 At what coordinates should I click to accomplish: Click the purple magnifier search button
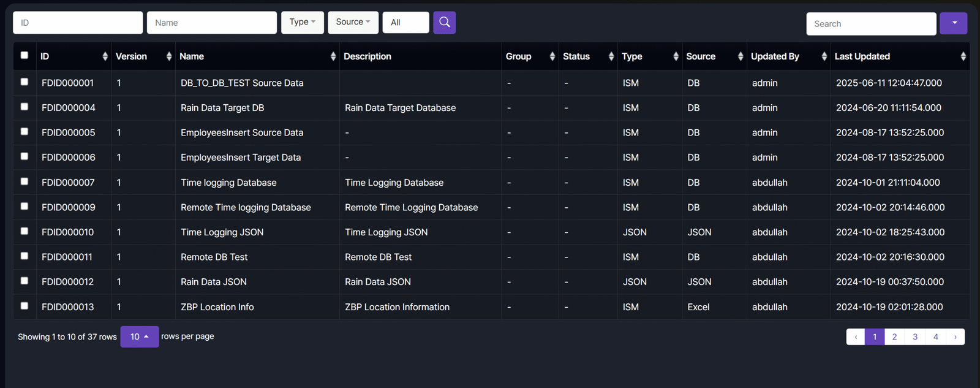[x=444, y=23]
